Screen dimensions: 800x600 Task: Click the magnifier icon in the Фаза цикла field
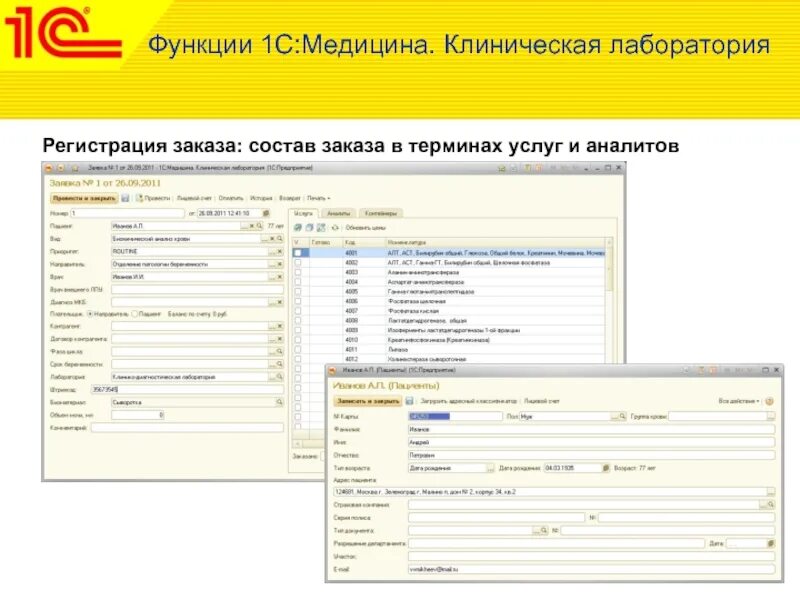point(280,352)
